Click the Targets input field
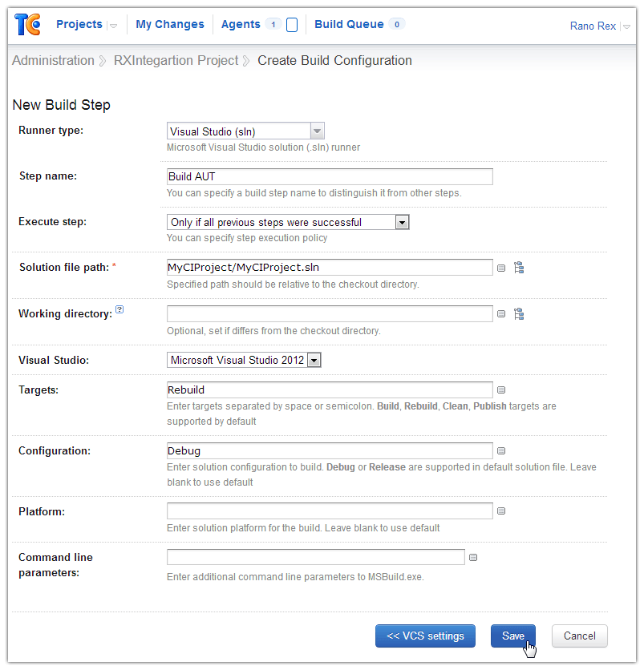 tap(330, 389)
